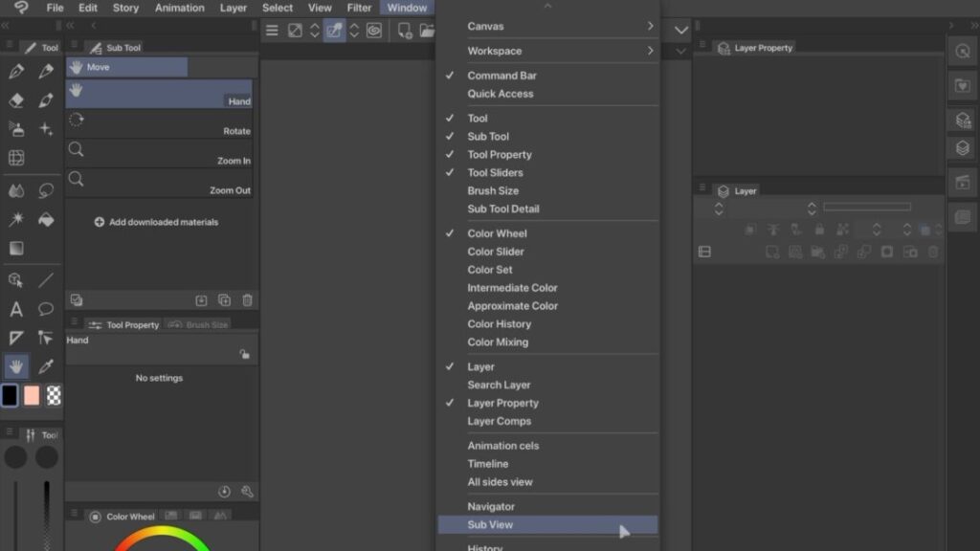Select the Eraser tool
Viewport: 980px width, 551px height.
tap(16, 100)
